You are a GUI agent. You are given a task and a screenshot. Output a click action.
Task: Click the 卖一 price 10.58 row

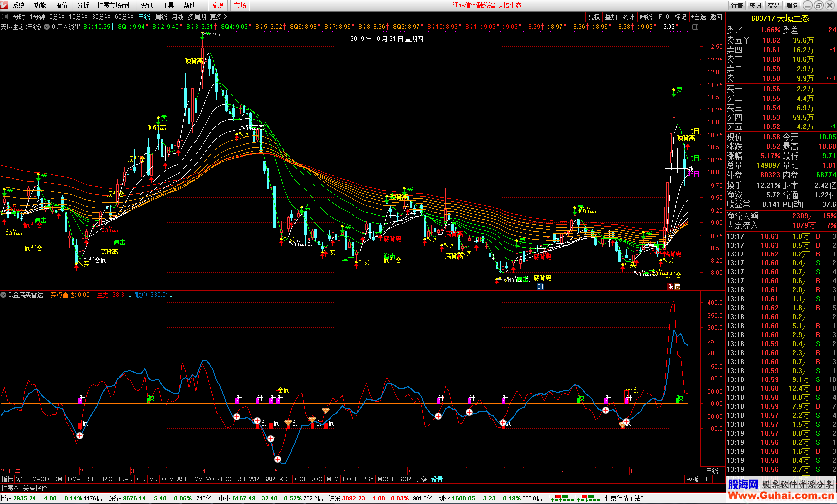pos(781,79)
